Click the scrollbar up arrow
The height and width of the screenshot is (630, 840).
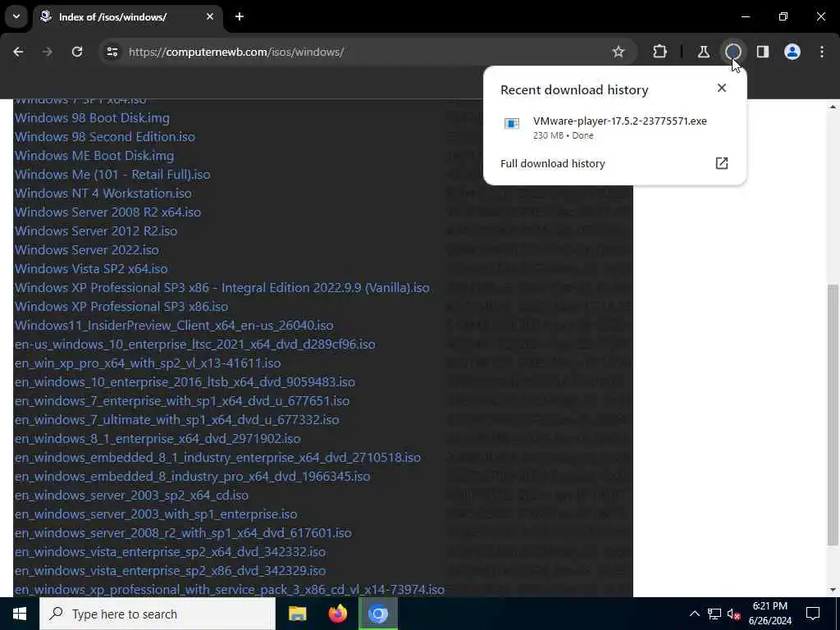[832, 107]
